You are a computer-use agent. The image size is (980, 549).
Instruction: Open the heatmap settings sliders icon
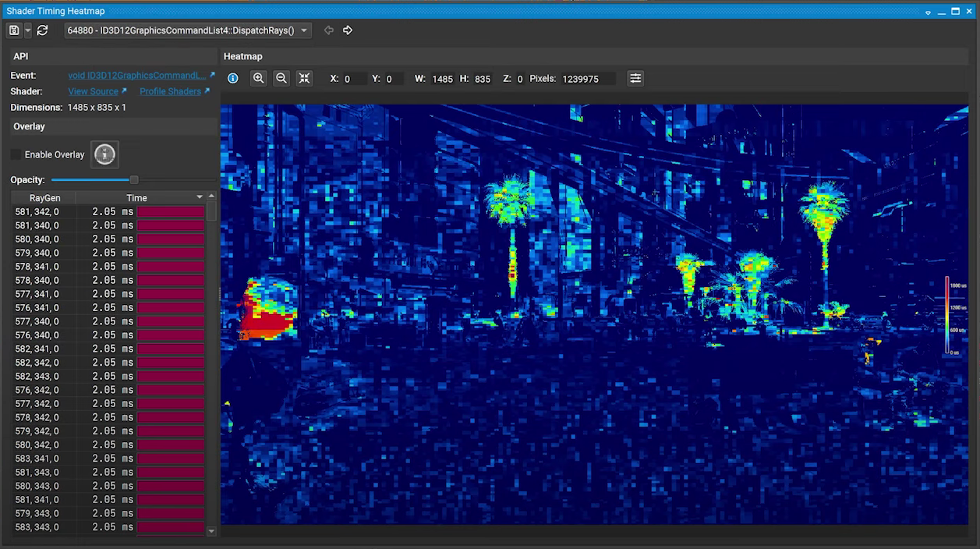pos(635,79)
